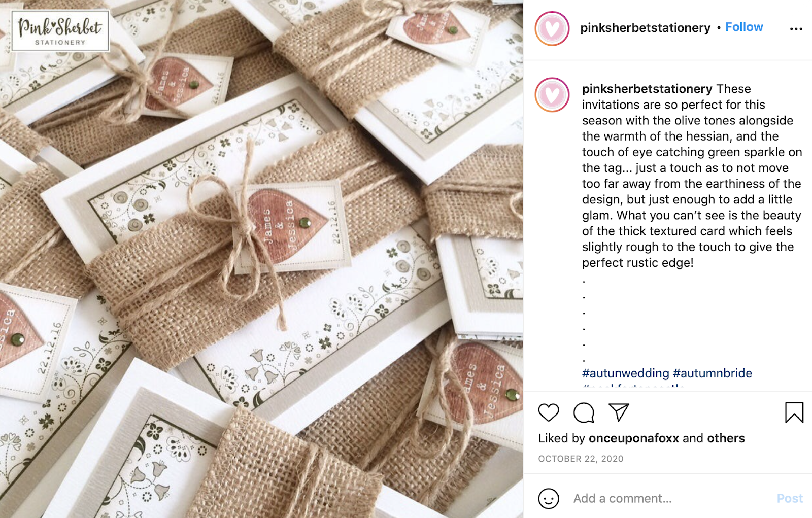The height and width of the screenshot is (518, 812).
Task: Open #autumnbride hashtag
Action: pos(713,373)
